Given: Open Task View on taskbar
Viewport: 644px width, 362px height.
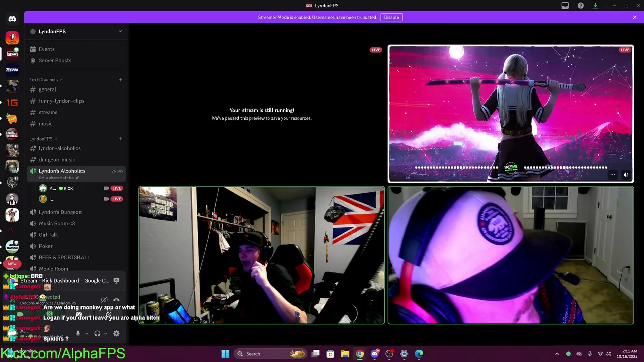Looking at the screenshot, I should click(x=316, y=354).
